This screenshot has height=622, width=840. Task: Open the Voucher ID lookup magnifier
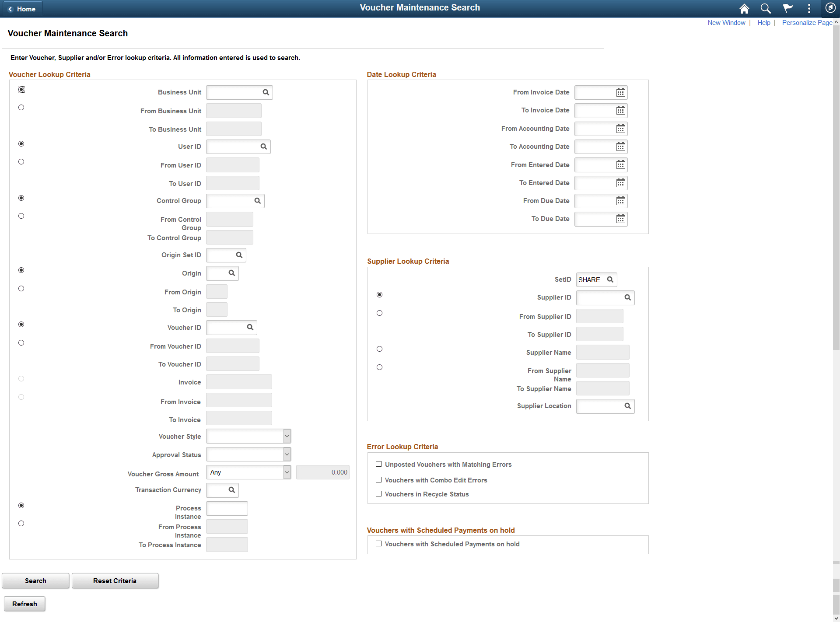pyautogui.click(x=250, y=327)
